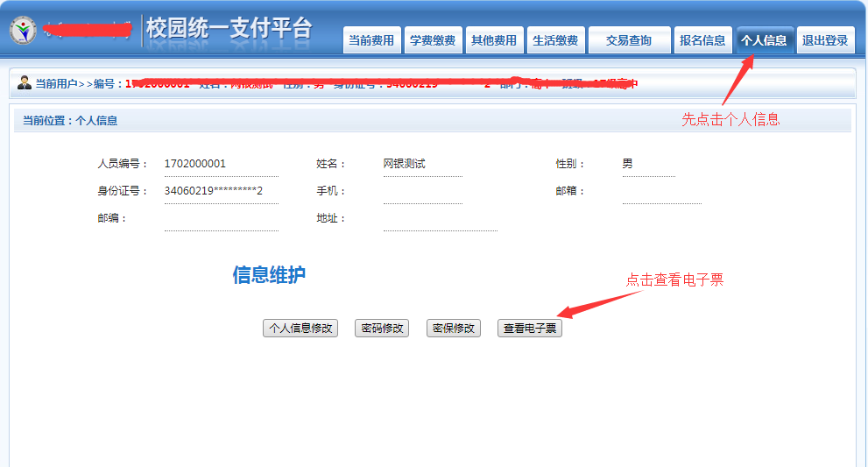868x467 pixels.
Task: Select the 个人信息 tab
Action: tap(764, 40)
